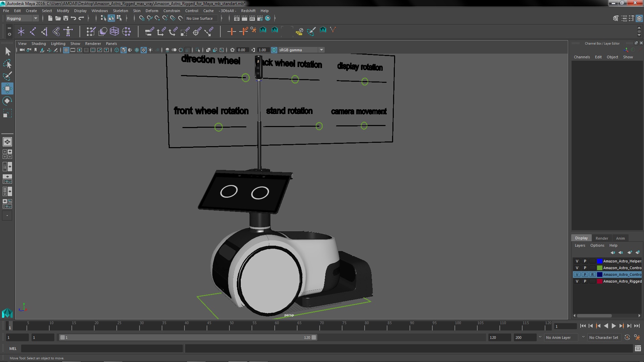644x362 pixels.
Task: Open Channels menu in Channel Box
Action: pyautogui.click(x=582, y=57)
